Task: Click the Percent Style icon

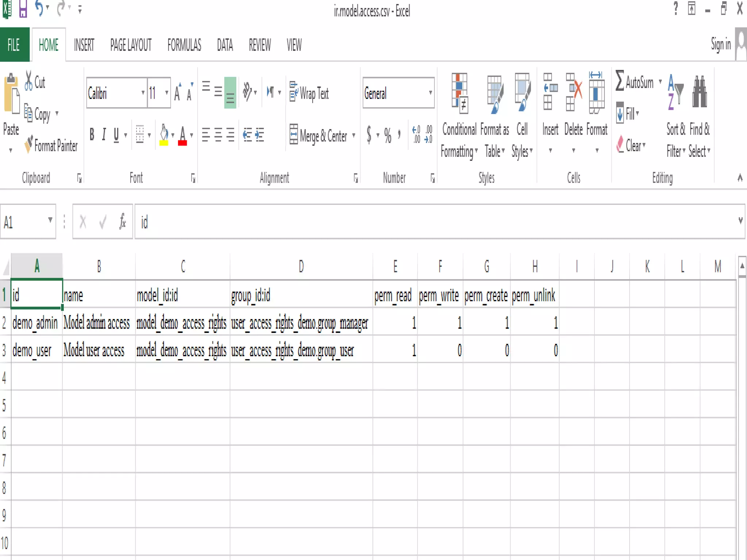Action: coord(388,135)
